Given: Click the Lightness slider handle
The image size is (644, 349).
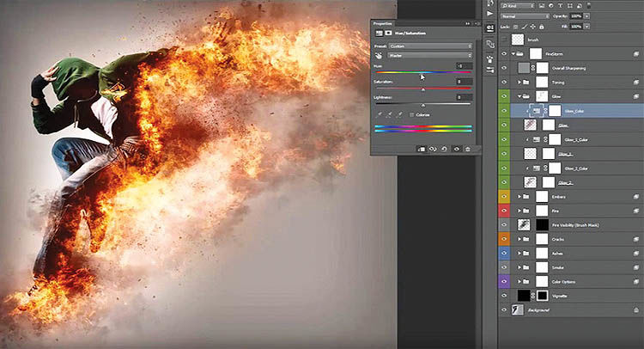Looking at the screenshot, I should (423, 105).
